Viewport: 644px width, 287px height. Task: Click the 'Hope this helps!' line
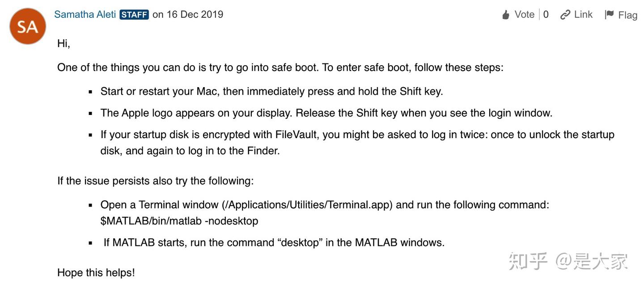tap(96, 273)
